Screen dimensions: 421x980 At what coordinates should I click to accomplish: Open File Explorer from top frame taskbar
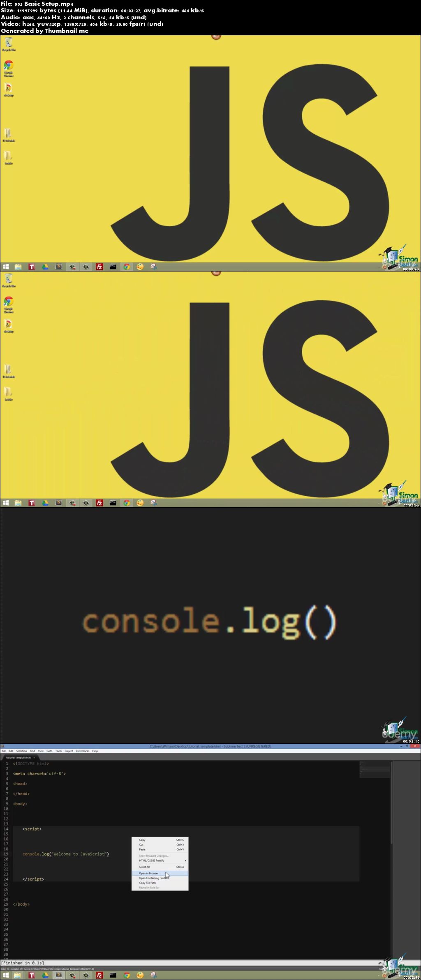pyautogui.click(x=18, y=267)
